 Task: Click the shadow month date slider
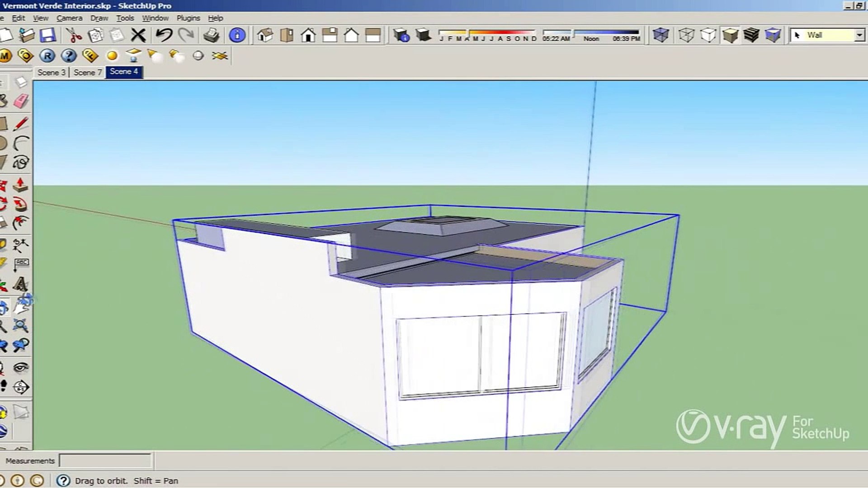click(x=487, y=33)
